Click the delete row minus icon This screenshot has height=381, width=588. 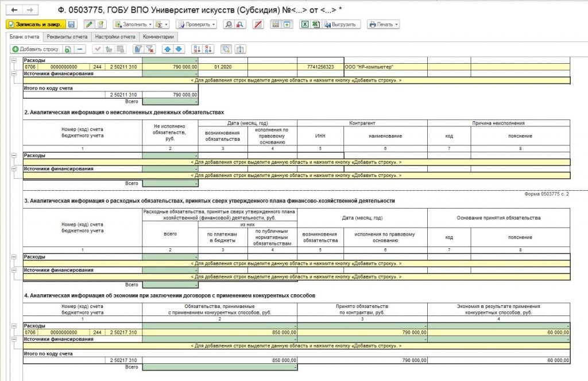point(80,49)
